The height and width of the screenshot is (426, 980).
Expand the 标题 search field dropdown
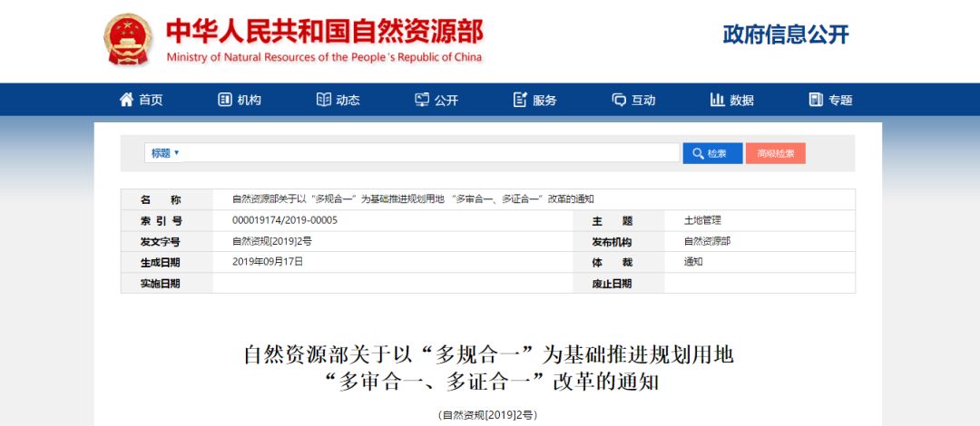point(164,153)
